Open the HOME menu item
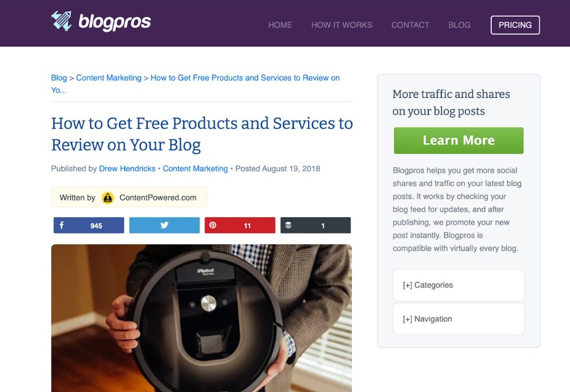This screenshot has width=570, height=392. pos(281,25)
